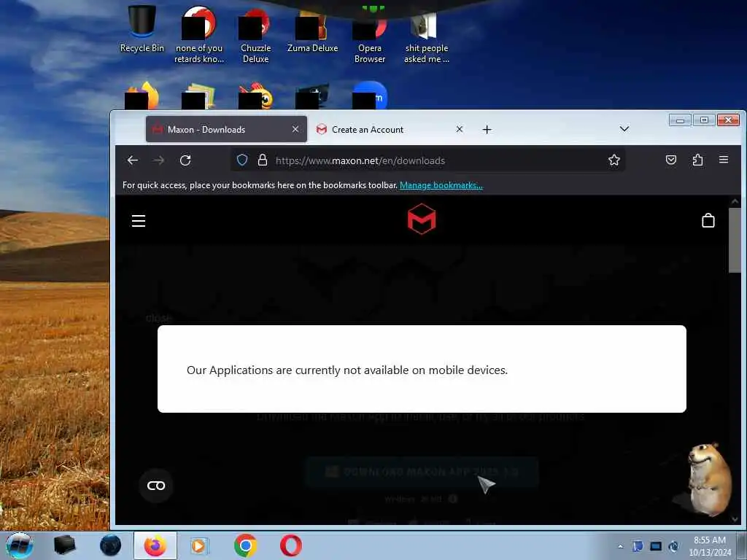Launch Opera from the taskbar
This screenshot has height=560, width=747.
click(290, 545)
